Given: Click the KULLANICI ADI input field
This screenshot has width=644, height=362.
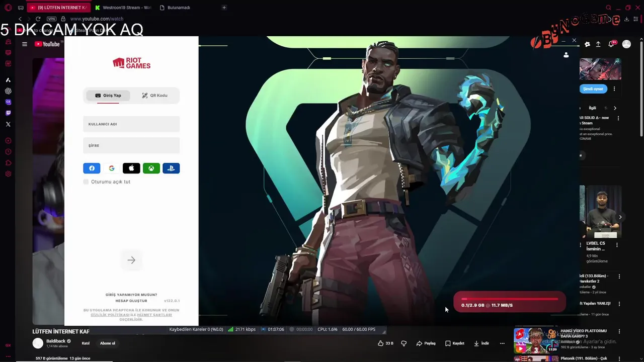Looking at the screenshot, I should tap(131, 124).
